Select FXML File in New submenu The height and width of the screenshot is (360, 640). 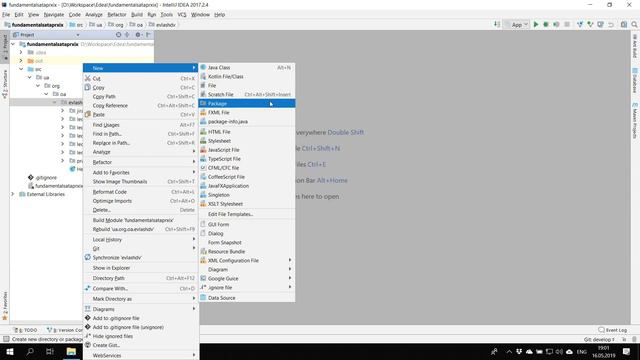[x=247, y=113]
